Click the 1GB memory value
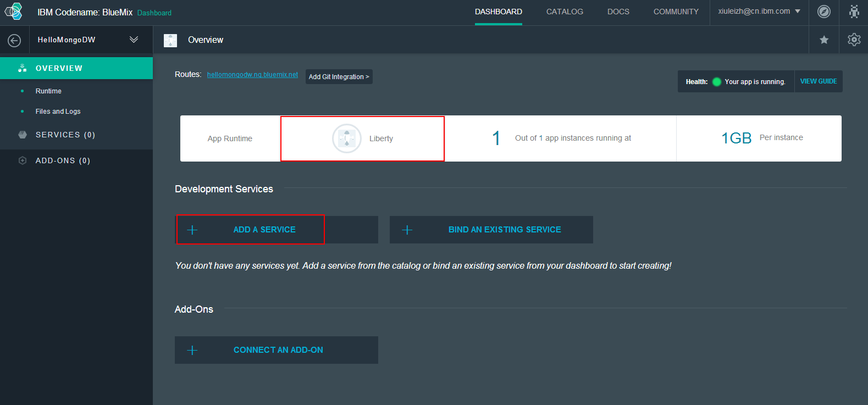This screenshot has height=405, width=868. [x=736, y=138]
